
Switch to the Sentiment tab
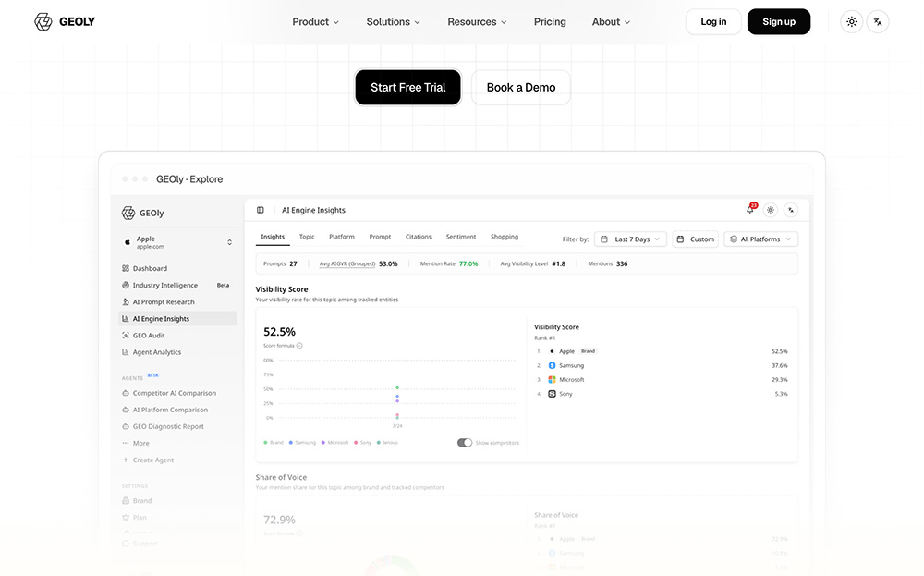point(461,237)
